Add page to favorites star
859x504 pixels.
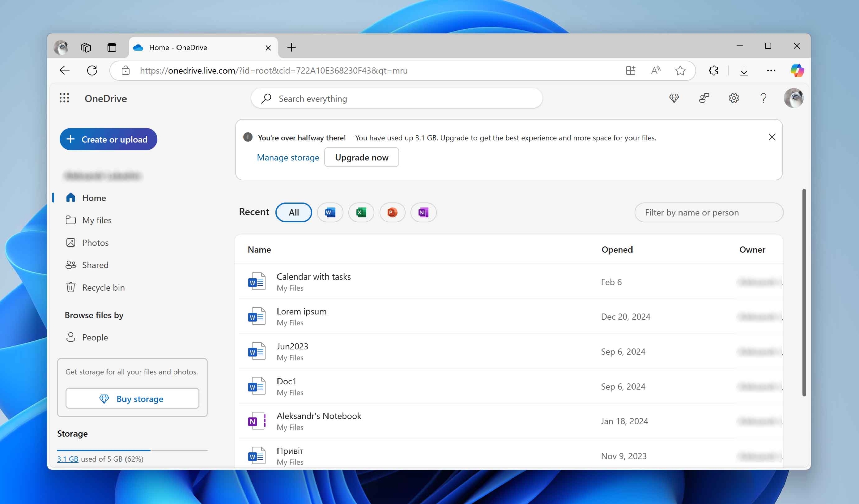pos(680,70)
